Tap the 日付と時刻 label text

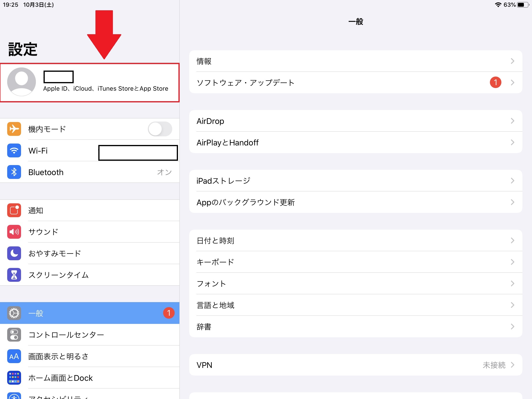(215, 240)
